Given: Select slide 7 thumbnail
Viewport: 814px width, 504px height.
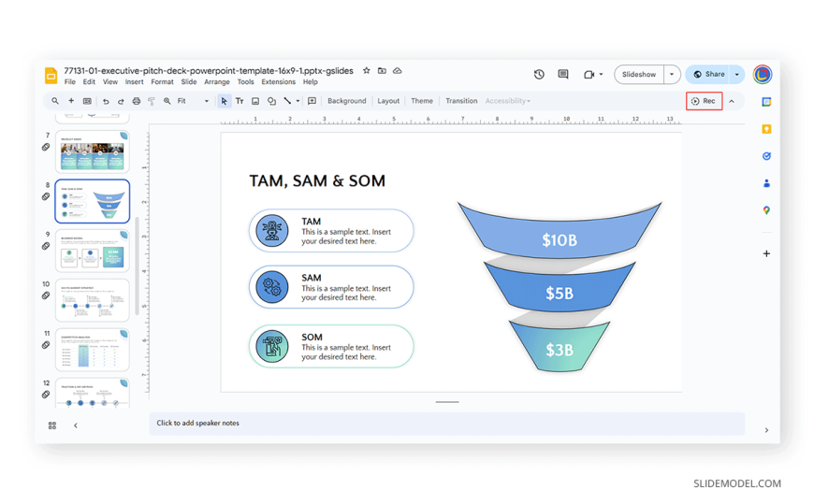Looking at the screenshot, I should pos(93,151).
